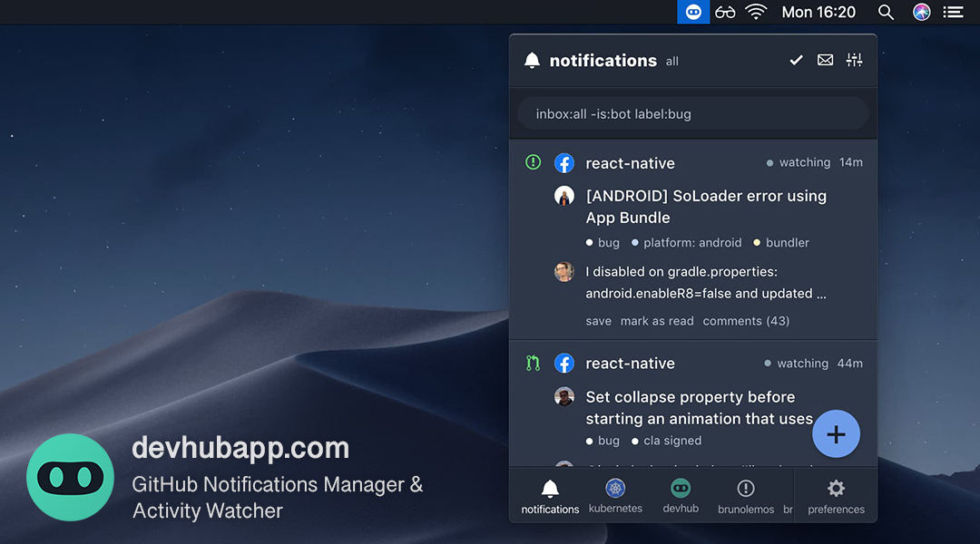
Task: Click save on the SoLoader notification
Action: (598, 321)
